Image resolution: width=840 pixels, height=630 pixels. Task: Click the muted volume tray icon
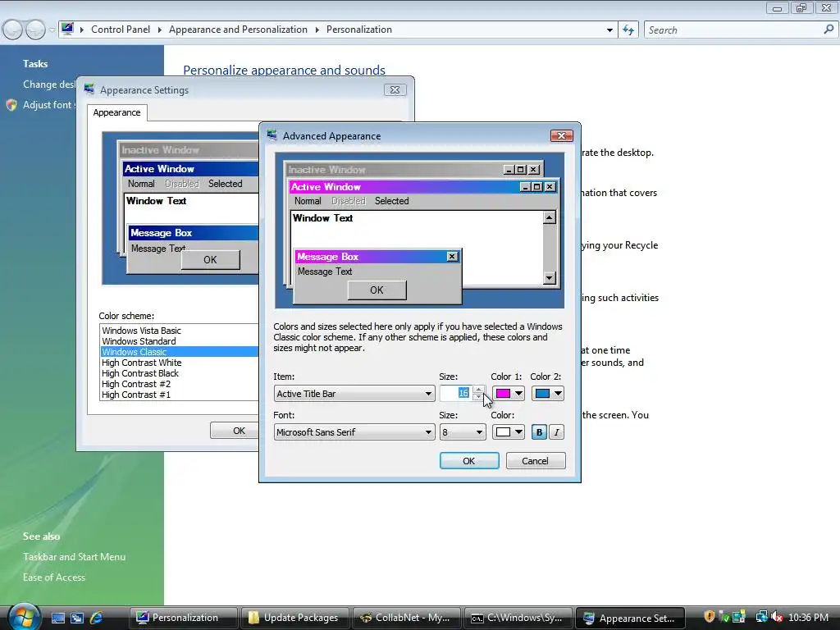coord(776,617)
